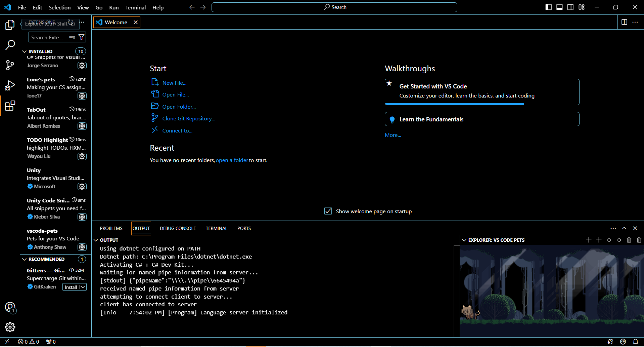The image size is (644, 347).
Task: Open manage gear for Unity Code Snippets
Action: click(x=82, y=217)
